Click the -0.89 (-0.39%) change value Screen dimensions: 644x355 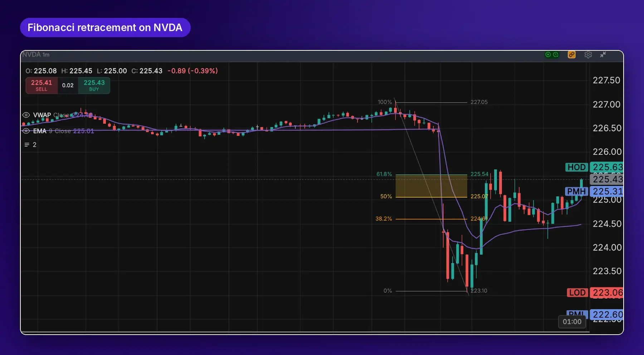[192, 71]
